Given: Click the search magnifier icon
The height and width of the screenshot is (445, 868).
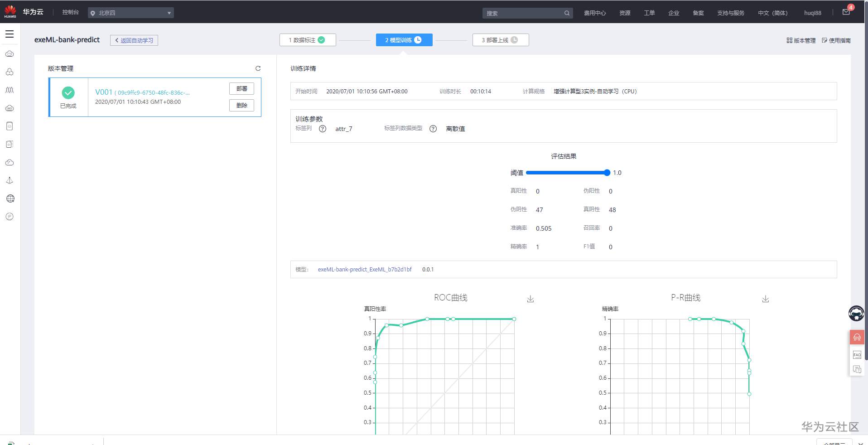Looking at the screenshot, I should pos(567,13).
